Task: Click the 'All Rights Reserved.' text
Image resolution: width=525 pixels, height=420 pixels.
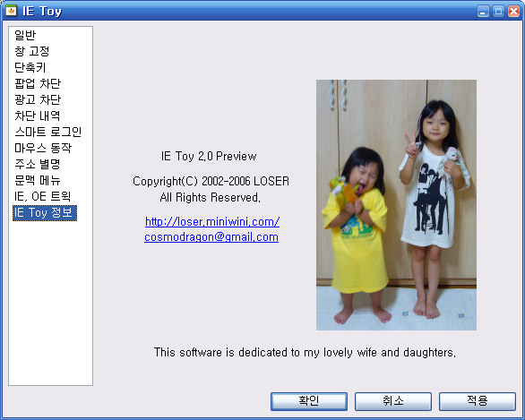Action: 210,197
